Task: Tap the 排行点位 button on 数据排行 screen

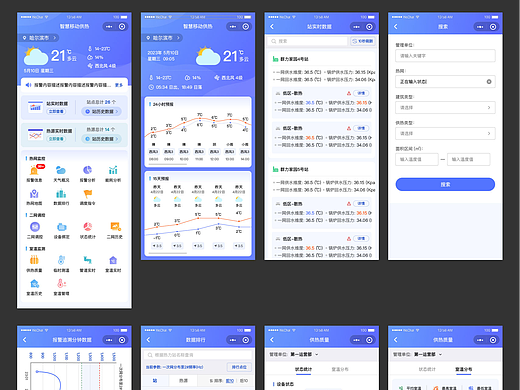Action: coord(239,367)
